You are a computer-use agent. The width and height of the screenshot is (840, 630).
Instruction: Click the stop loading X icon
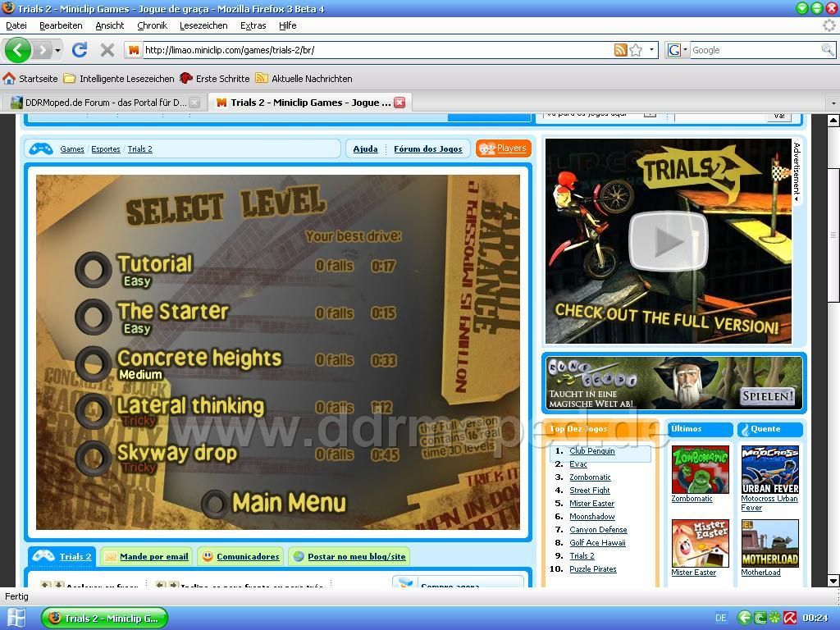pos(107,50)
